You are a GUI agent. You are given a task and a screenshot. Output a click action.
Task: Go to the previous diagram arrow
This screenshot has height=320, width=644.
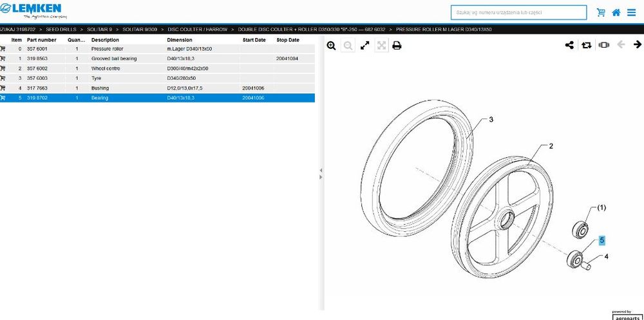pyautogui.click(x=621, y=44)
